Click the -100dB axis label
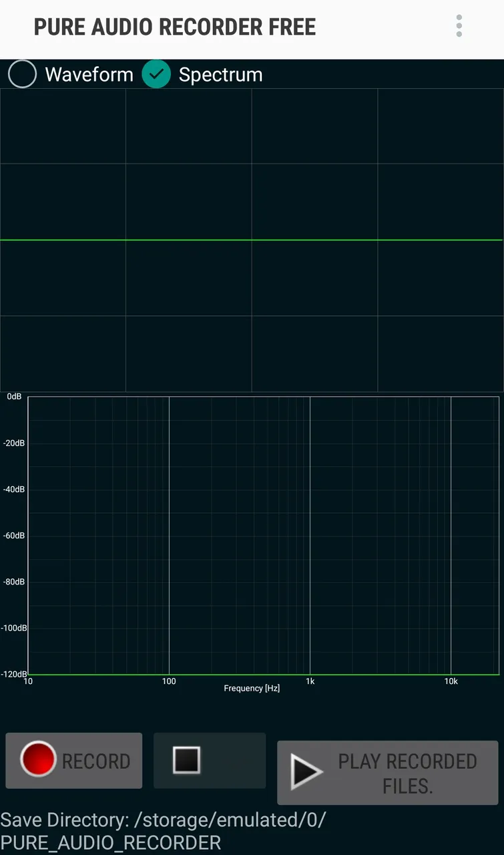Viewport: 504px width, 855px height. tap(13, 628)
